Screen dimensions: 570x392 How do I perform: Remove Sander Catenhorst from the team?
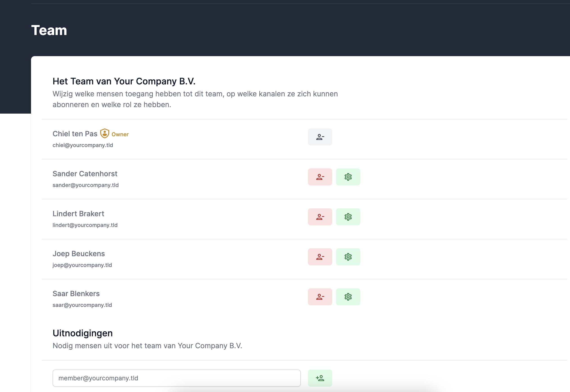tap(320, 177)
